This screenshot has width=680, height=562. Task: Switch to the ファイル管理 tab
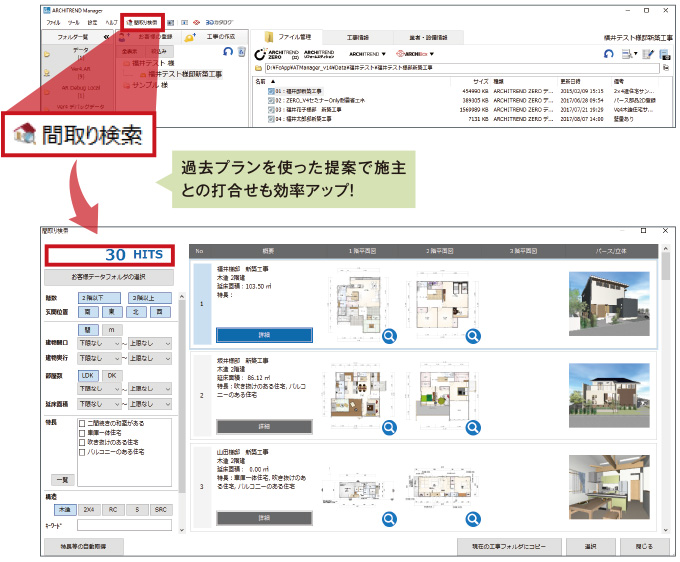click(x=288, y=37)
